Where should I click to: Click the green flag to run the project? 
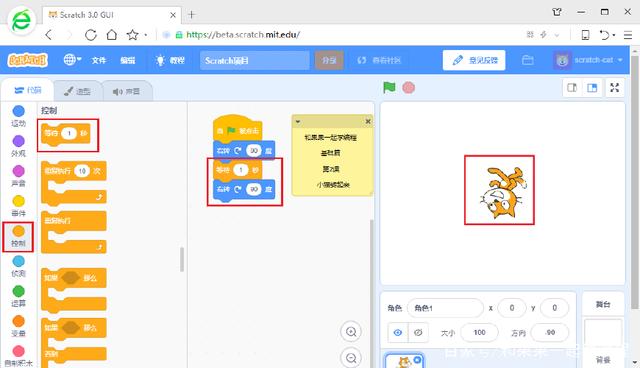[x=389, y=87]
